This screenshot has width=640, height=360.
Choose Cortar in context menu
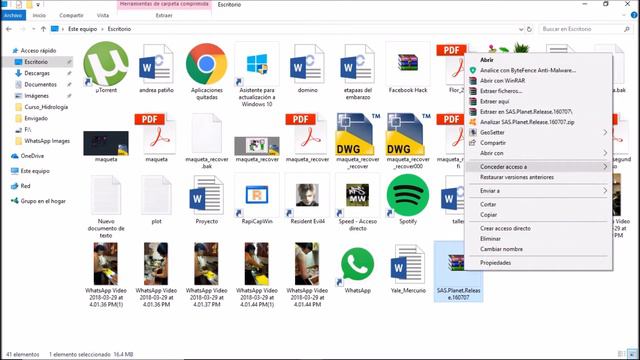pos(538,204)
